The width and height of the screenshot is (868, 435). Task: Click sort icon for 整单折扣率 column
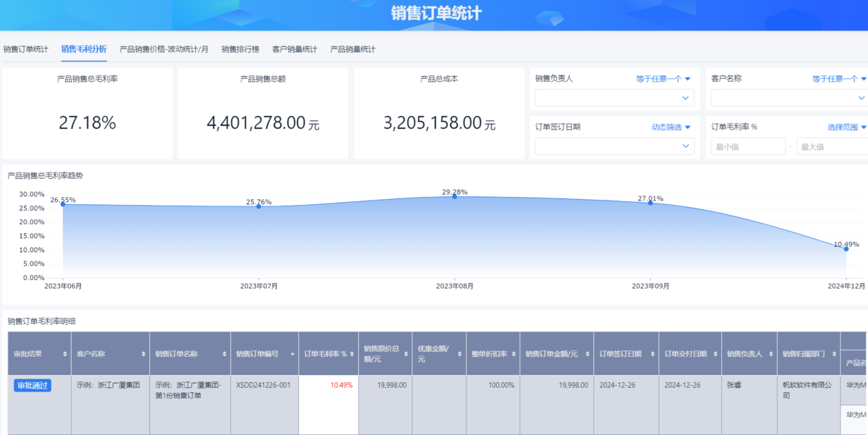(514, 354)
